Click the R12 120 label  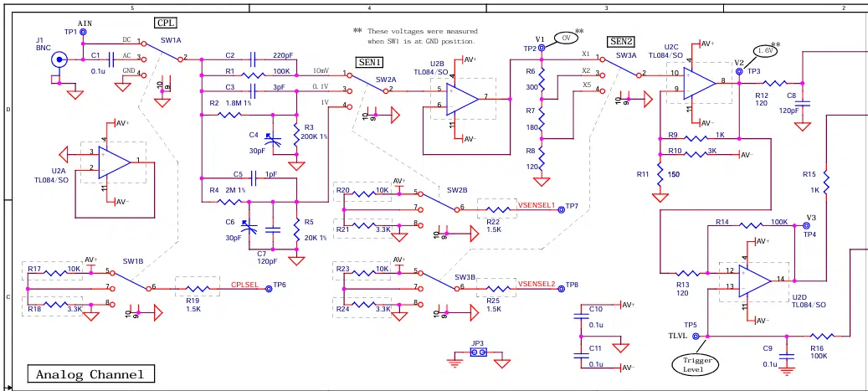click(762, 99)
